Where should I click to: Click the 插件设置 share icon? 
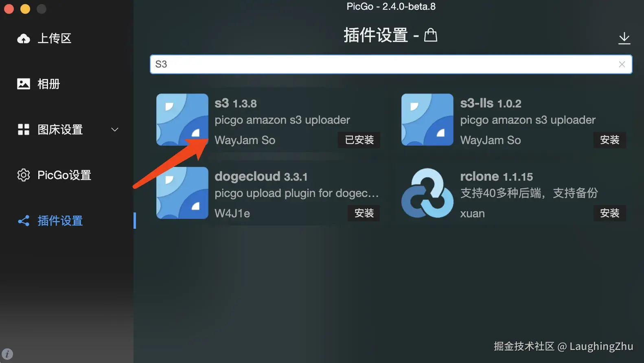pos(23,221)
